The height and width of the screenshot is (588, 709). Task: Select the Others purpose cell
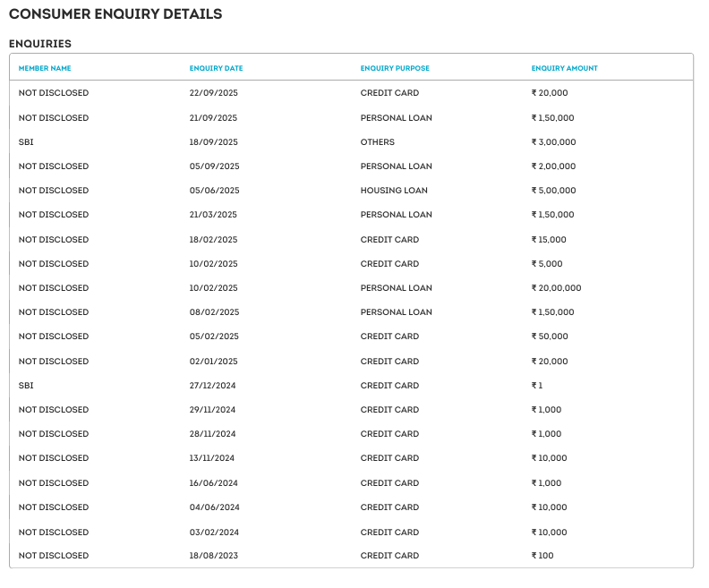coord(377,142)
